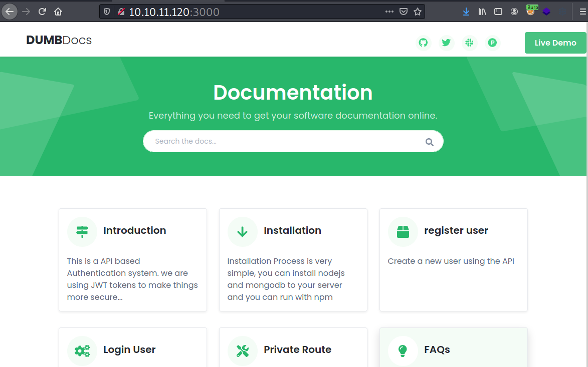
Task: Reload the current page
Action: [42, 12]
